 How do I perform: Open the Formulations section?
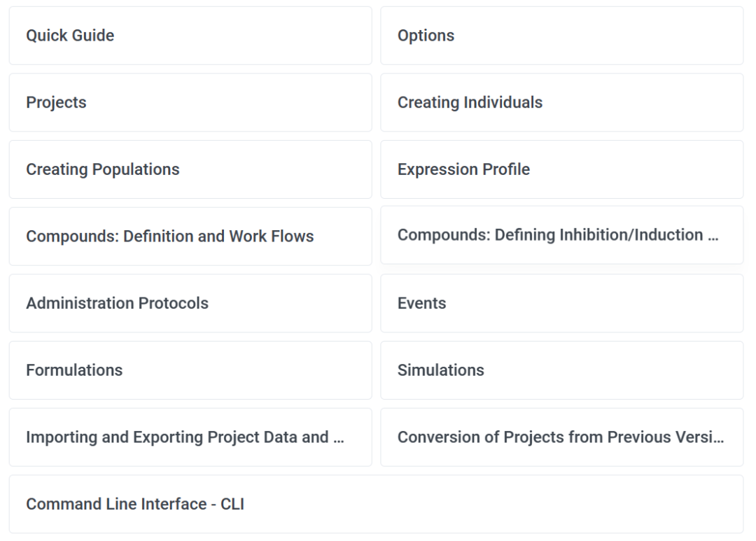pyautogui.click(x=190, y=370)
